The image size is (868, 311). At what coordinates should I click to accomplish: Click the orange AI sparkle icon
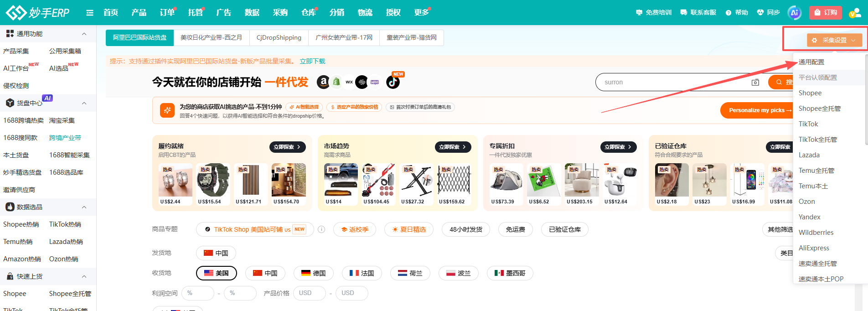[167, 110]
